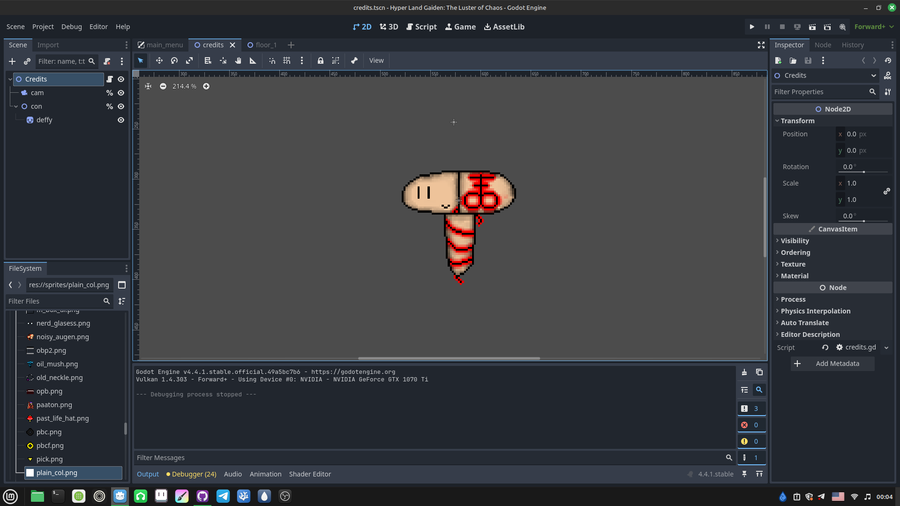The image size is (900, 506).
Task: Zoom out of the canvas
Action: (x=163, y=86)
